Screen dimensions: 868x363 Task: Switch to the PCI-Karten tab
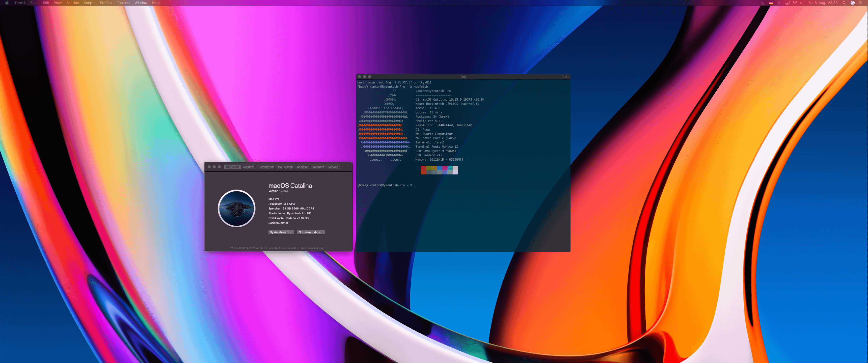(x=285, y=167)
